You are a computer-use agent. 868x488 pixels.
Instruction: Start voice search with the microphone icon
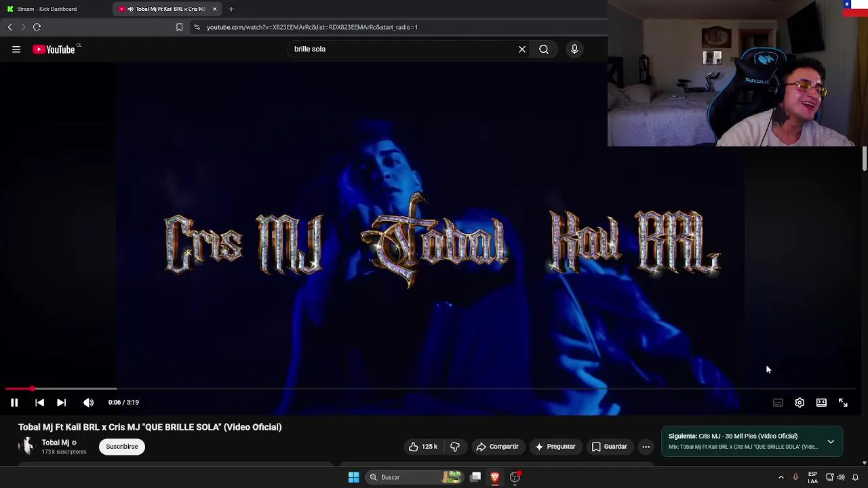[x=574, y=49]
